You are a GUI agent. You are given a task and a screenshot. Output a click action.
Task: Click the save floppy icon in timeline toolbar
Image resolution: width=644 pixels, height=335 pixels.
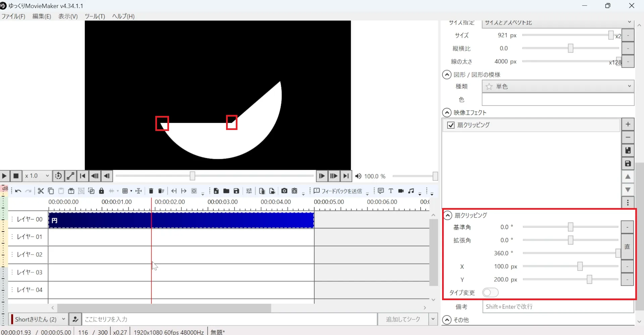(236, 191)
